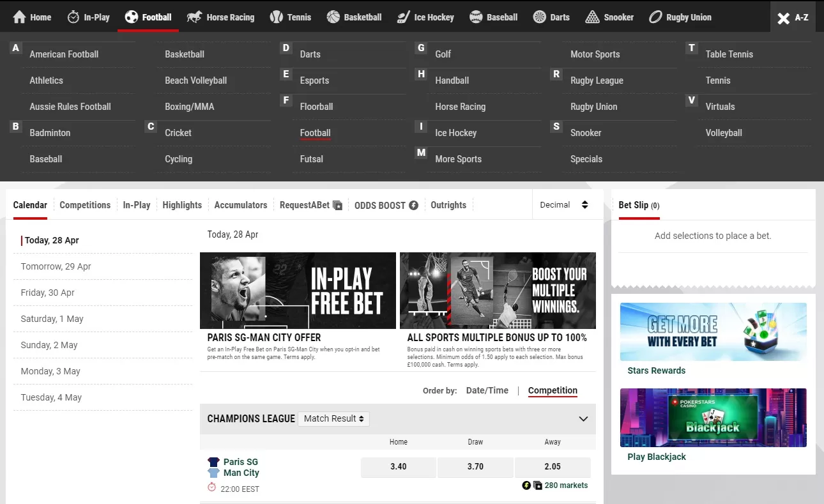Choose Specials in A-Z menu
This screenshot has width=824, height=504.
pos(586,159)
